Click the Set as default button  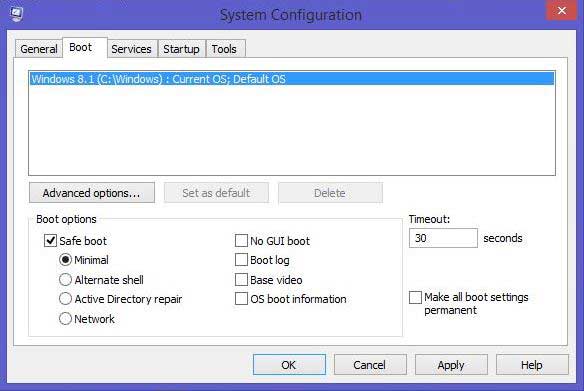click(x=216, y=193)
